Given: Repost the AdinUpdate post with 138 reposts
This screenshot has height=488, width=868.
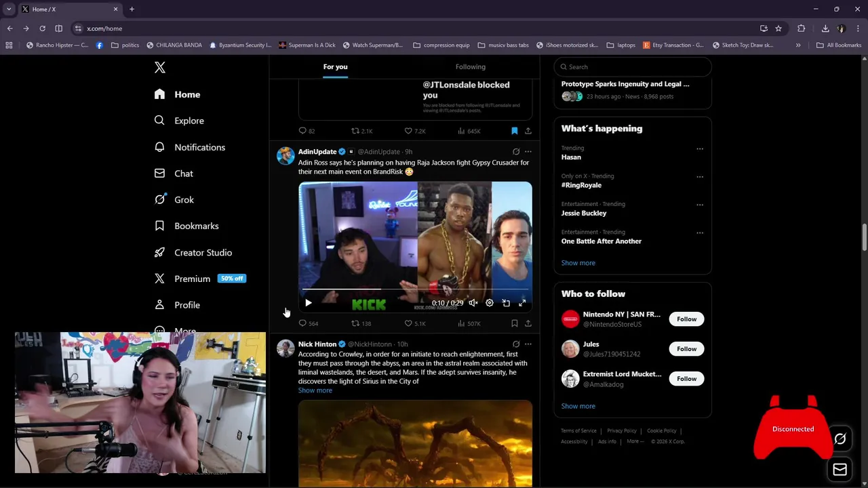Looking at the screenshot, I should (x=361, y=323).
